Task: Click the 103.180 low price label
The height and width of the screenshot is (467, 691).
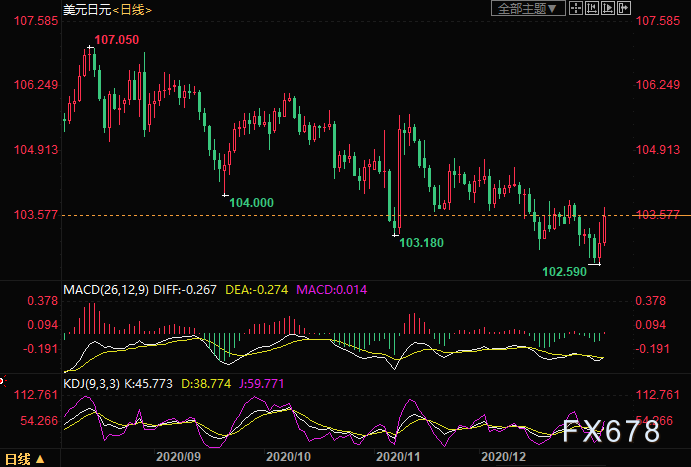Action: coord(421,242)
